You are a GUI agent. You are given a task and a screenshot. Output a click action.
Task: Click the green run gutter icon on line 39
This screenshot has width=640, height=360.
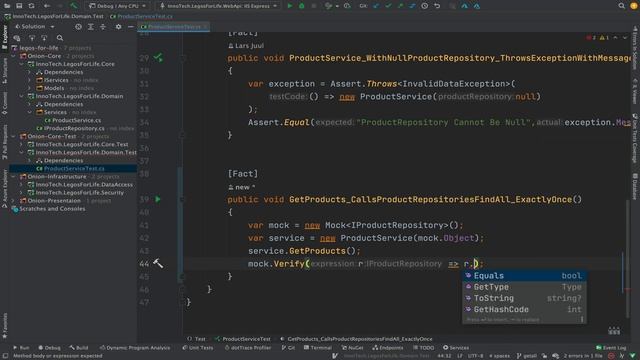pyautogui.click(x=158, y=199)
